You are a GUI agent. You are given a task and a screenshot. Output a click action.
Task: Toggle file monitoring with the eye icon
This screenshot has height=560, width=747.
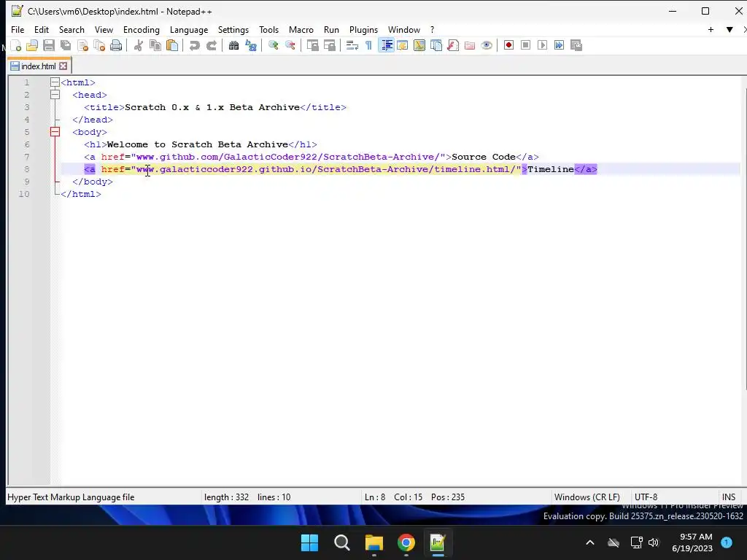487,45
